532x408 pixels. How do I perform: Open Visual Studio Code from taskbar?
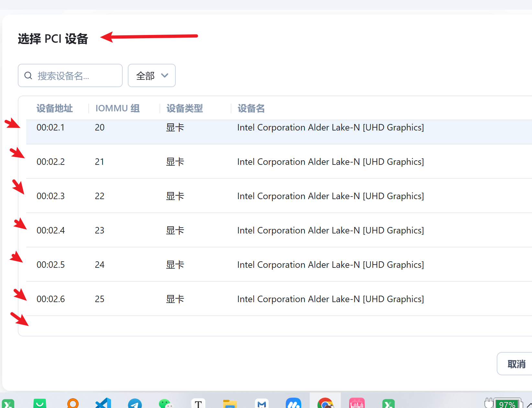click(103, 403)
